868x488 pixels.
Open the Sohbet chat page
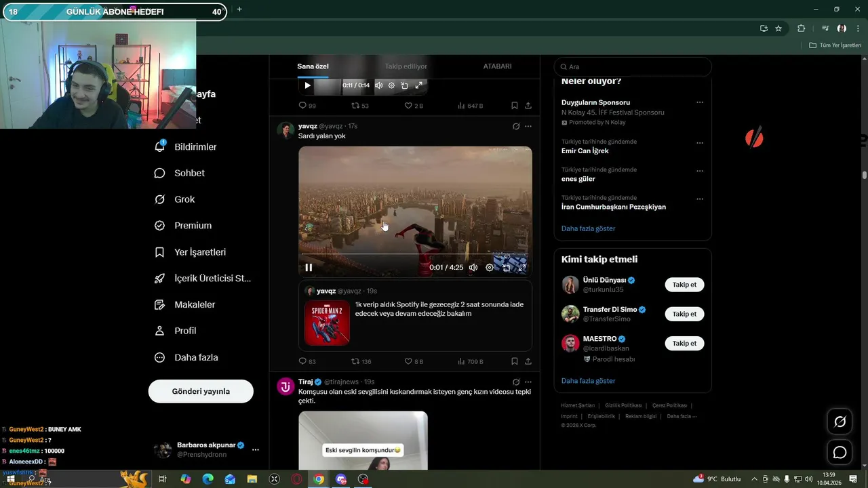click(x=180, y=173)
